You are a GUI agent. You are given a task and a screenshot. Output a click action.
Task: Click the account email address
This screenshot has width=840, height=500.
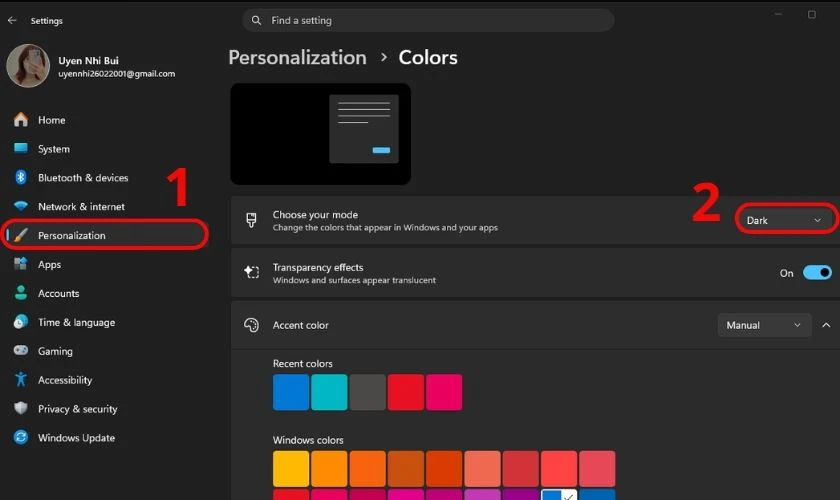coord(117,73)
